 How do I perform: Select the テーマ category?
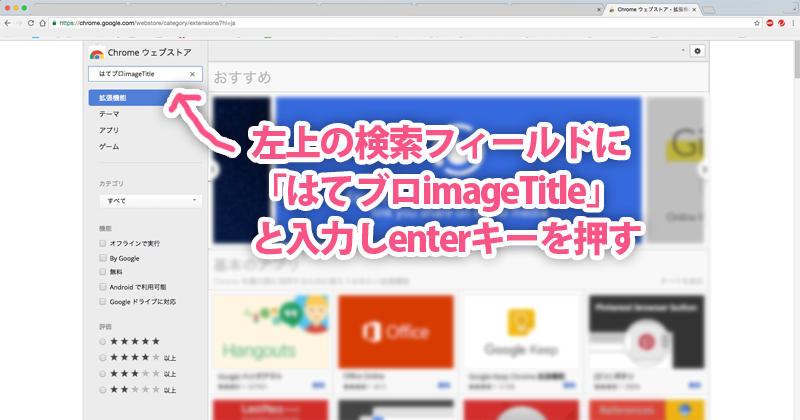(109, 114)
